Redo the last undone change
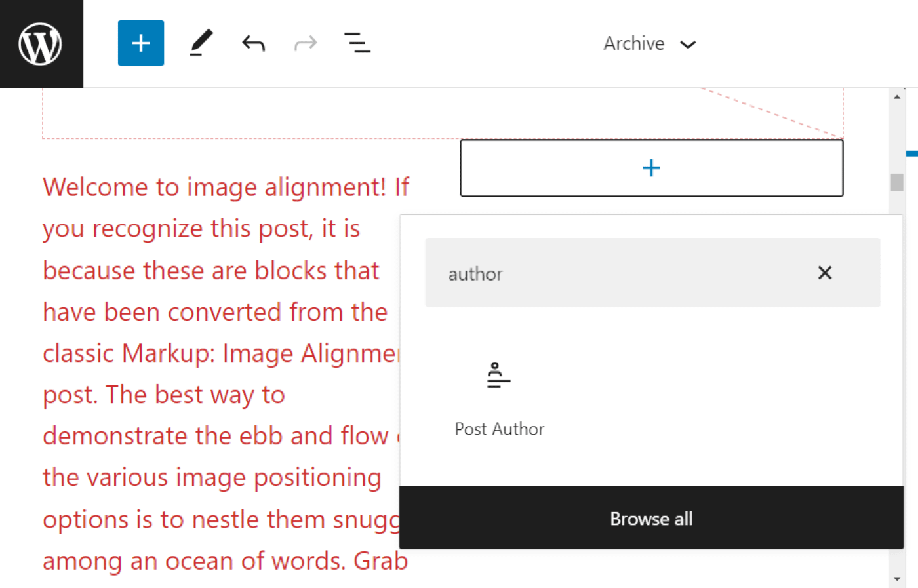Image resolution: width=918 pixels, height=588 pixels. tap(305, 43)
